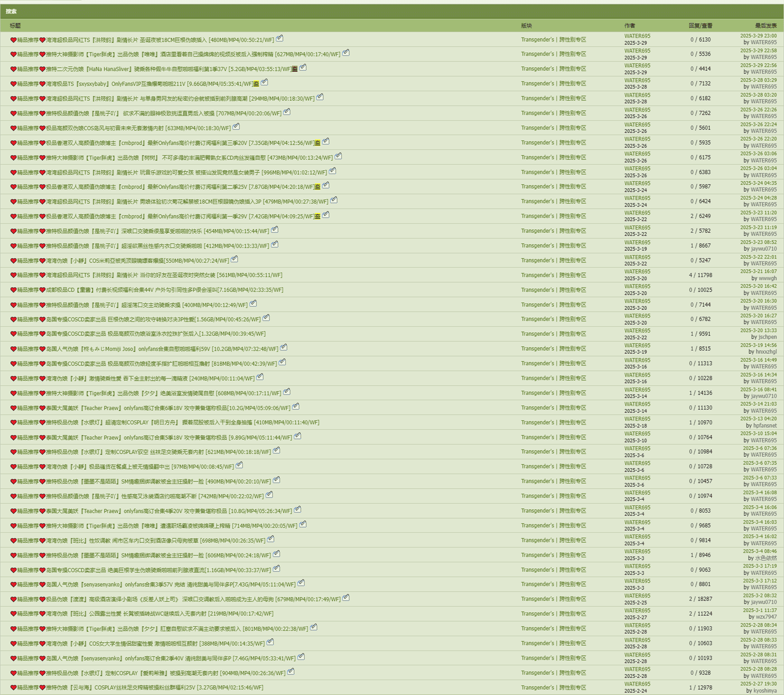Click the gold badge icon on the 7.35GB thread
784x695 pixels.
click(x=317, y=143)
